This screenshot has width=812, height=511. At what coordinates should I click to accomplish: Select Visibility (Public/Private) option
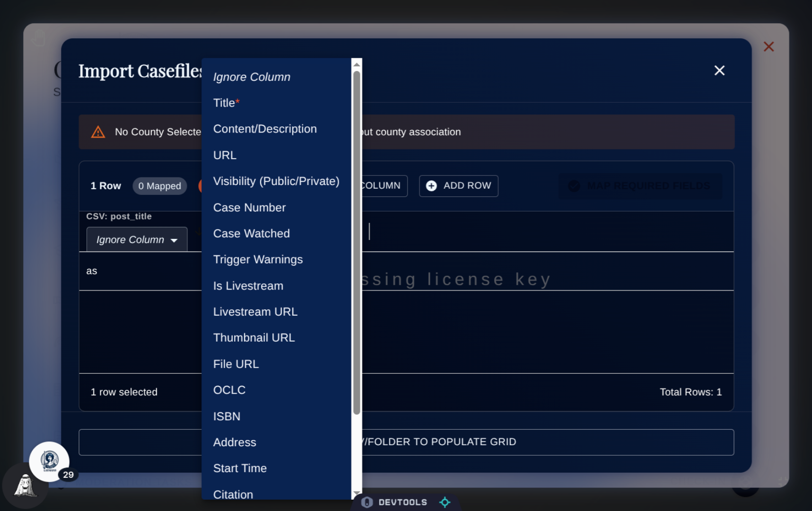click(276, 181)
